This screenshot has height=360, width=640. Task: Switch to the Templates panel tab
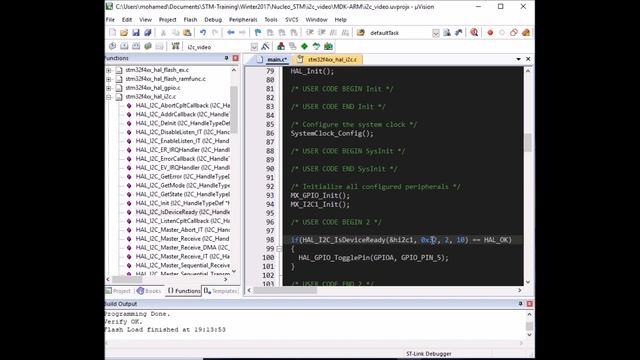tap(221, 291)
